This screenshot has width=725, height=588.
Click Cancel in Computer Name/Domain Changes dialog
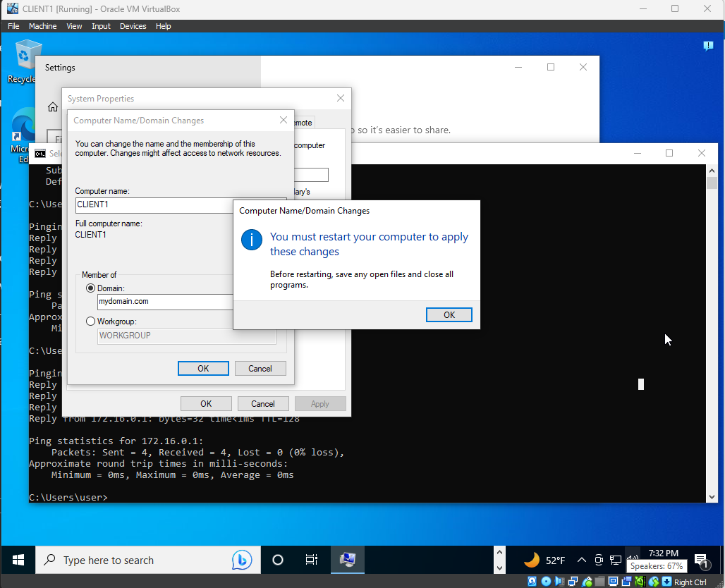pyautogui.click(x=260, y=368)
